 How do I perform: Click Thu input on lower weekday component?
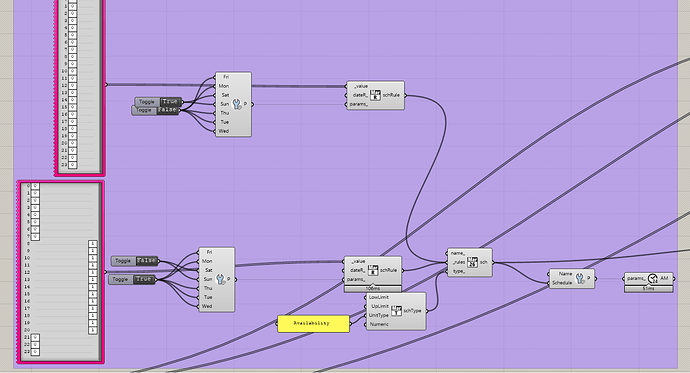coord(208,288)
